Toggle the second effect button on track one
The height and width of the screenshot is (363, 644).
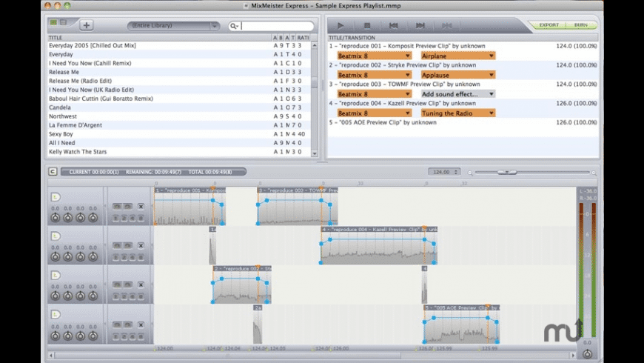point(128,206)
